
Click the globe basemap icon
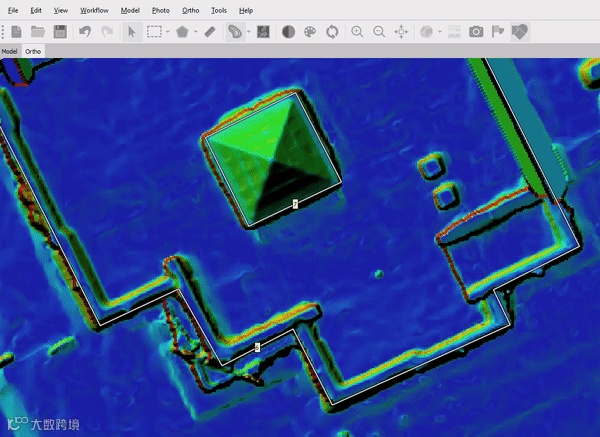pyautogui.click(x=426, y=32)
